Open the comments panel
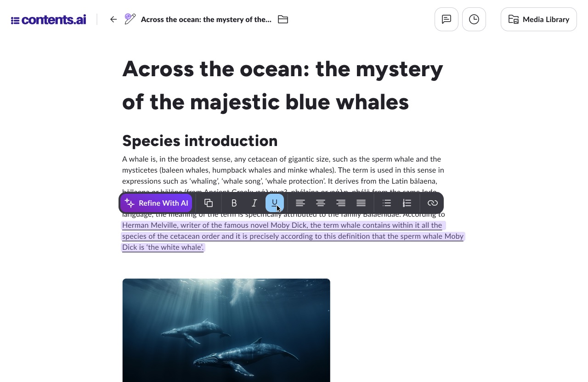Viewport: 588px width, 382px height. 447,19
